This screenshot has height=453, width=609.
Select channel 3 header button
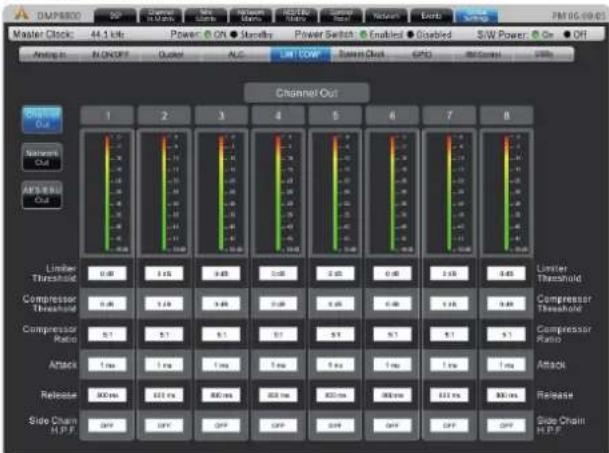coord(221,115)
